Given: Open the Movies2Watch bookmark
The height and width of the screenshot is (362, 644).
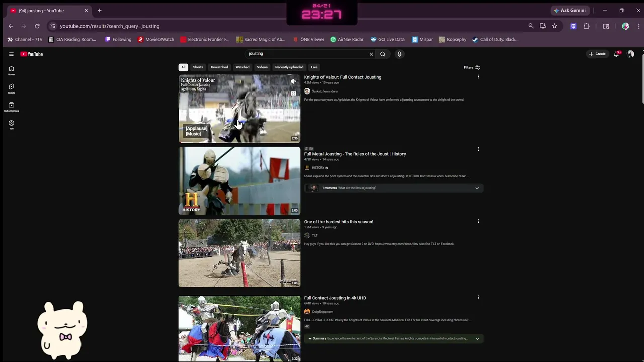Looking at the screenshot, I should 156,39.
